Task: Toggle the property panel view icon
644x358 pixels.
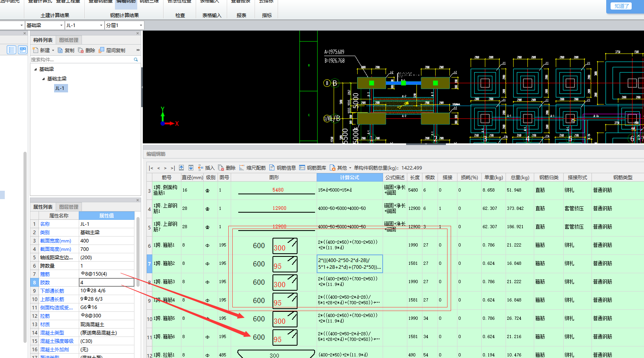Action: pyautogui.click(x=23, y=50)
